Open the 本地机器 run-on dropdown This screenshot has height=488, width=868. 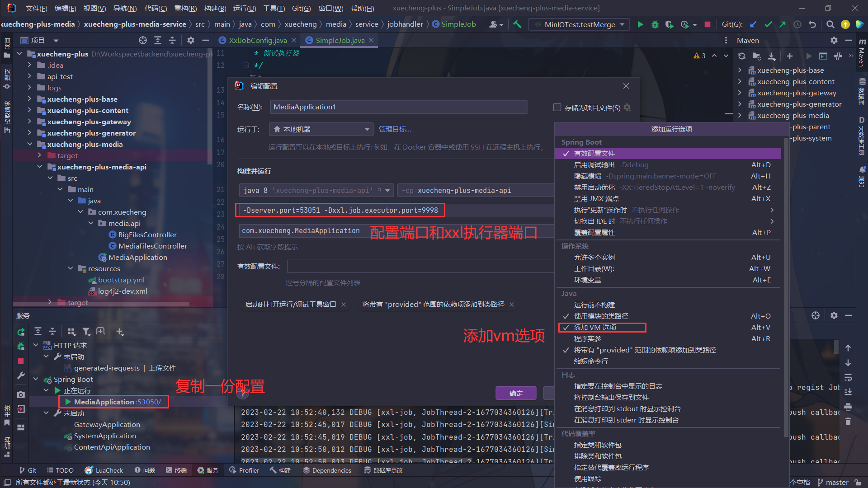coord(321,129)
